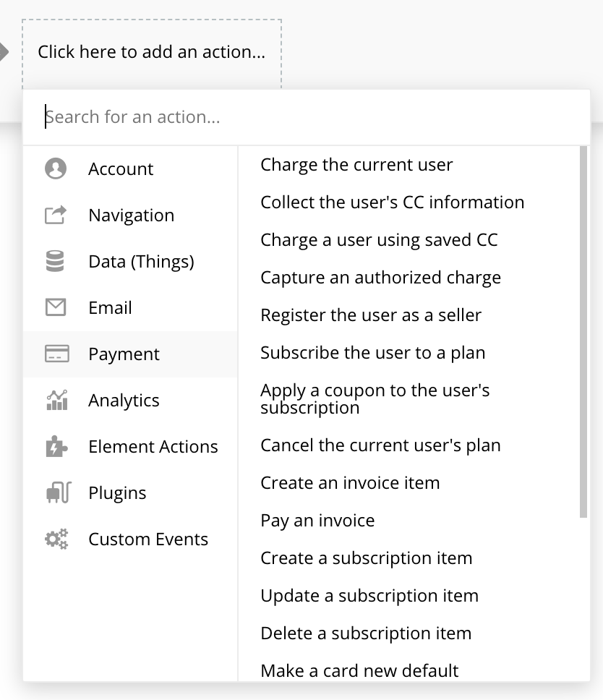Pick Create an invoice item action
The image size is (603, 700).
click(x=350, y=483)
